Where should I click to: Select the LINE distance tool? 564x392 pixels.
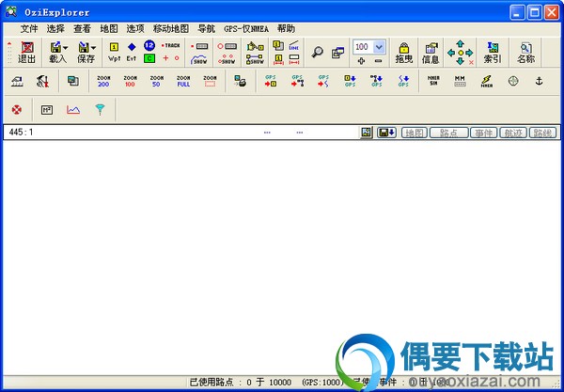click(294, 45)
